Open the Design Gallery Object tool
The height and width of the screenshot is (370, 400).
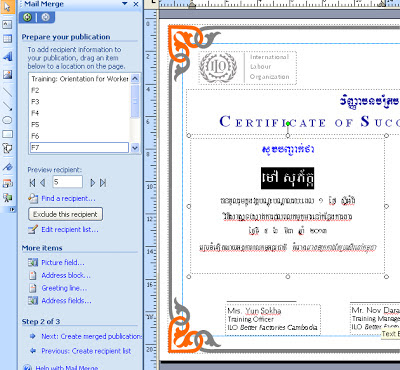(7, 184)
